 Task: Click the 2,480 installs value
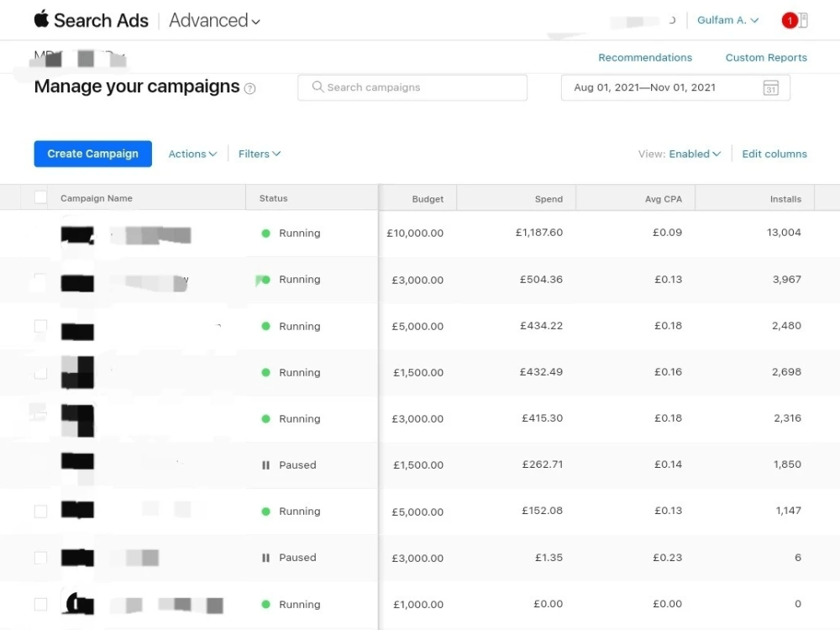point(786,326)
